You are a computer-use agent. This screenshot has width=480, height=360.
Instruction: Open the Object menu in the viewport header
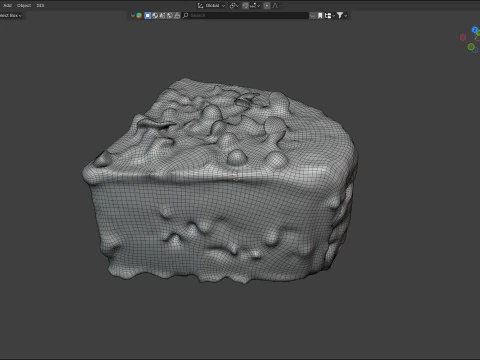coord(24,5)
